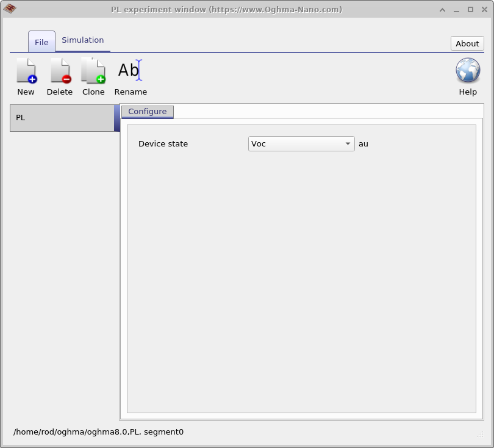Select the Configure tab

(x=146, y=112)
